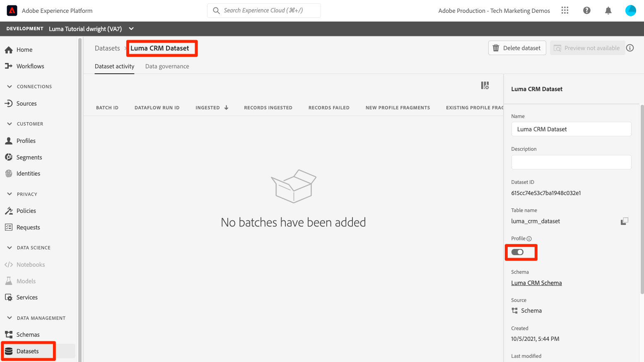Click the New Profile Fragments header
Viewport: 644px width, 362px height.
point(398,108)
